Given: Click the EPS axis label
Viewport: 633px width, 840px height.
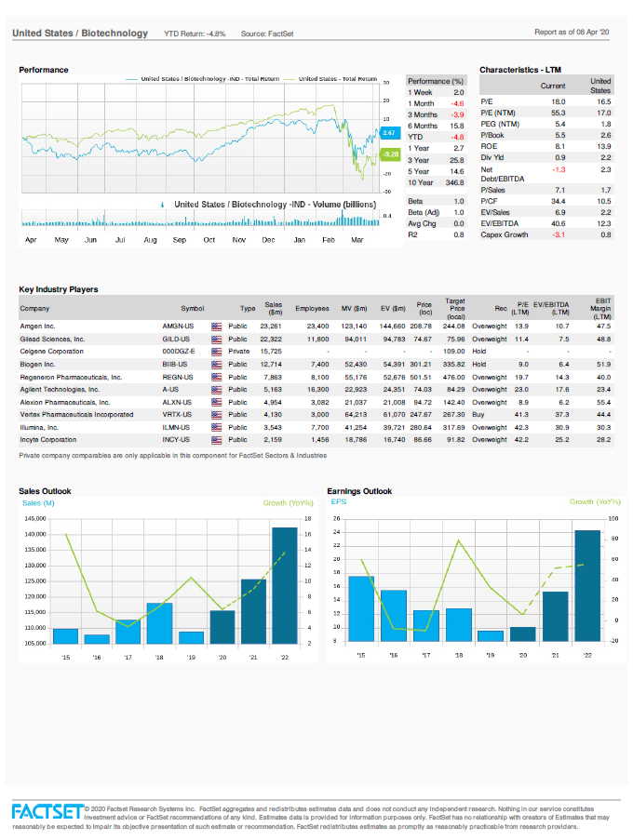Looking at the screenshot, I should 339,502.
